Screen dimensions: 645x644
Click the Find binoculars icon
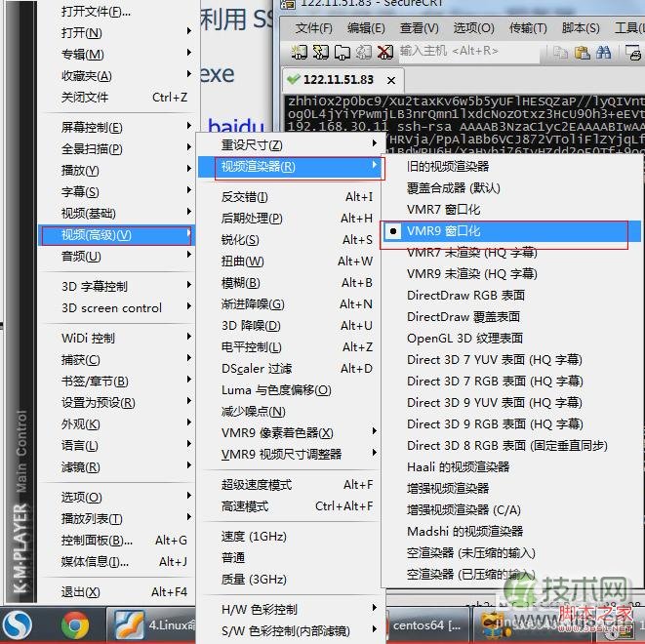click(x=603, y=52)
